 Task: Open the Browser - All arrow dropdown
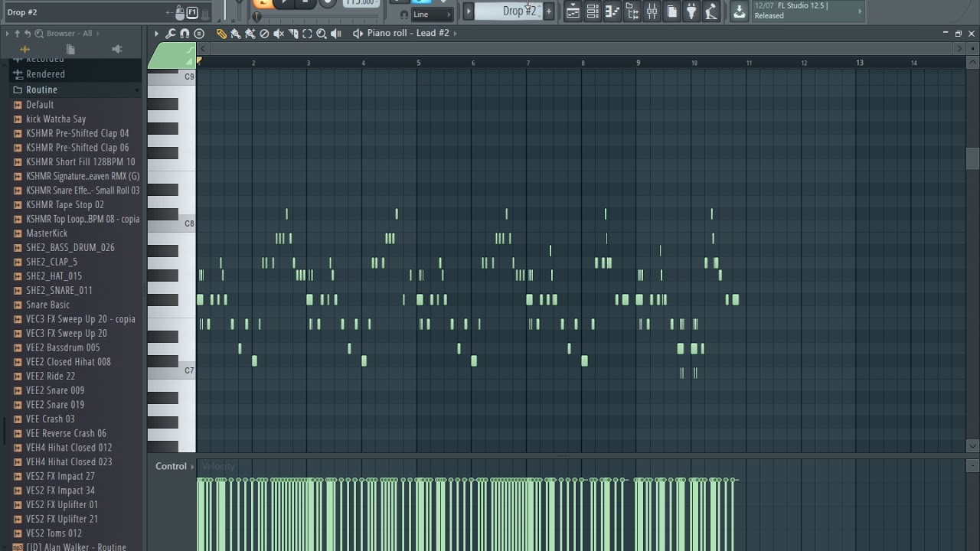pos(98,34)
